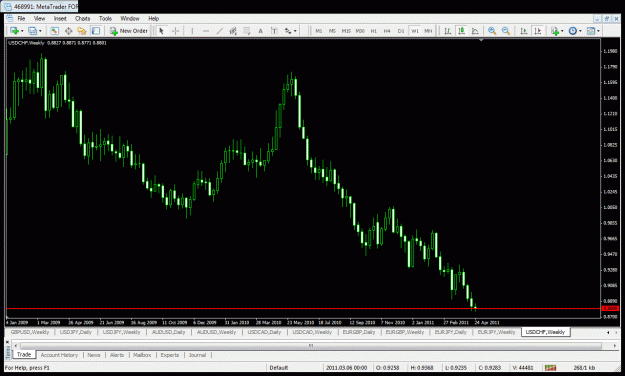Toggle the Terminal panel icon
This screenshot has width=625, height=376.
(x=95, y=31)
